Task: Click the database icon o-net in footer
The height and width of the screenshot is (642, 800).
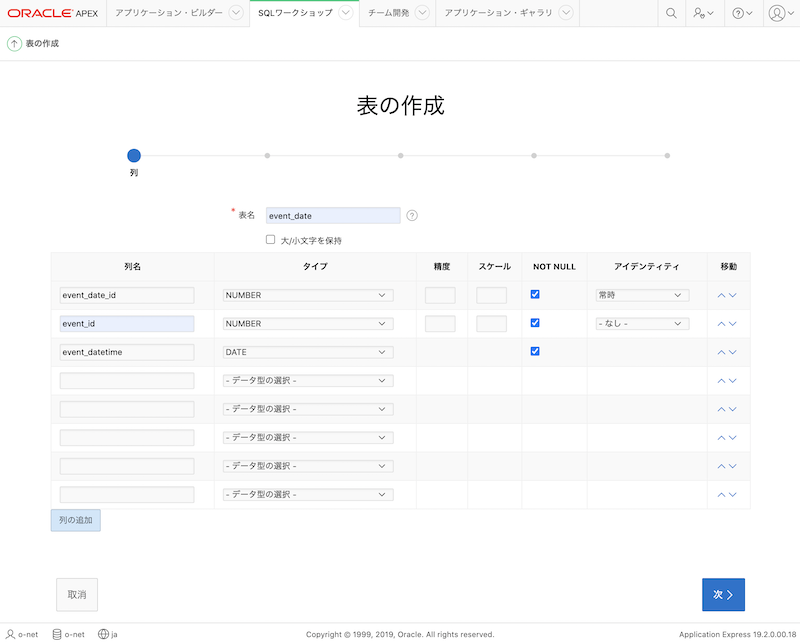Action: click(x=57, y=634)
